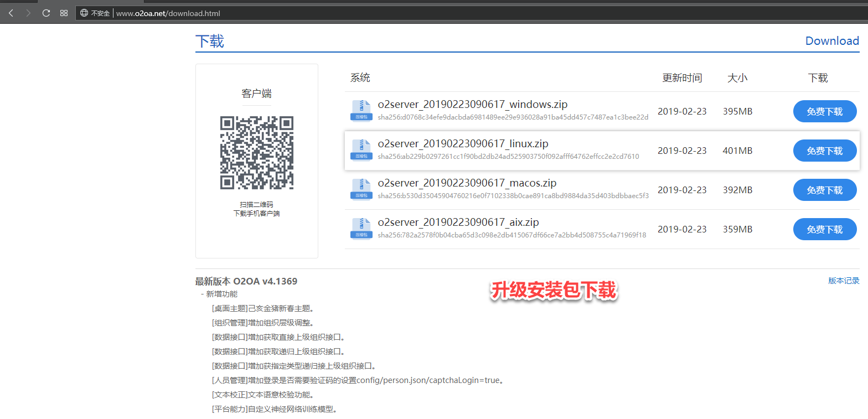Image resolution: width=868 pixels, height=419 pixels.
Task: Click the 最新版本 O2OA v4.1369 heading
Action: 246,281
